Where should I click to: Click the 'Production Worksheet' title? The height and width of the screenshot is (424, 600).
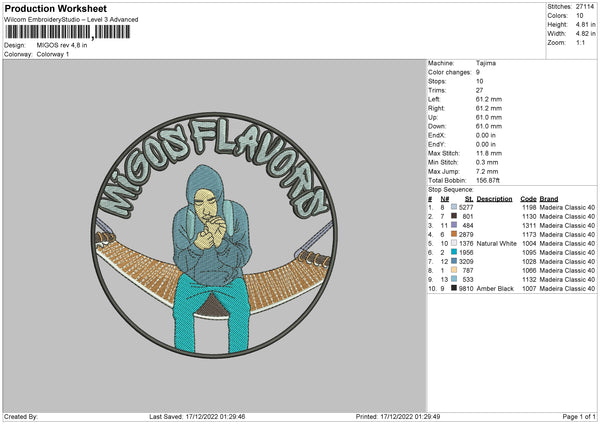[x=55, y=8]
